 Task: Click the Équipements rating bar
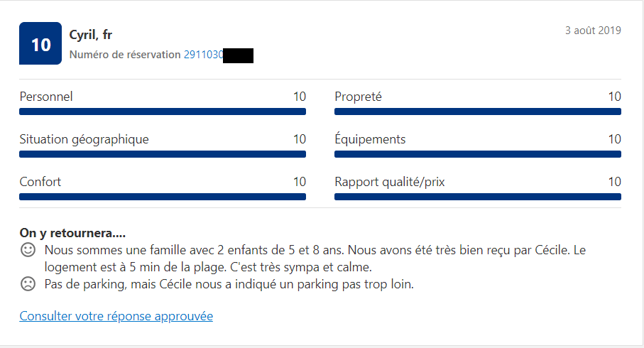(x=477, y=154)
